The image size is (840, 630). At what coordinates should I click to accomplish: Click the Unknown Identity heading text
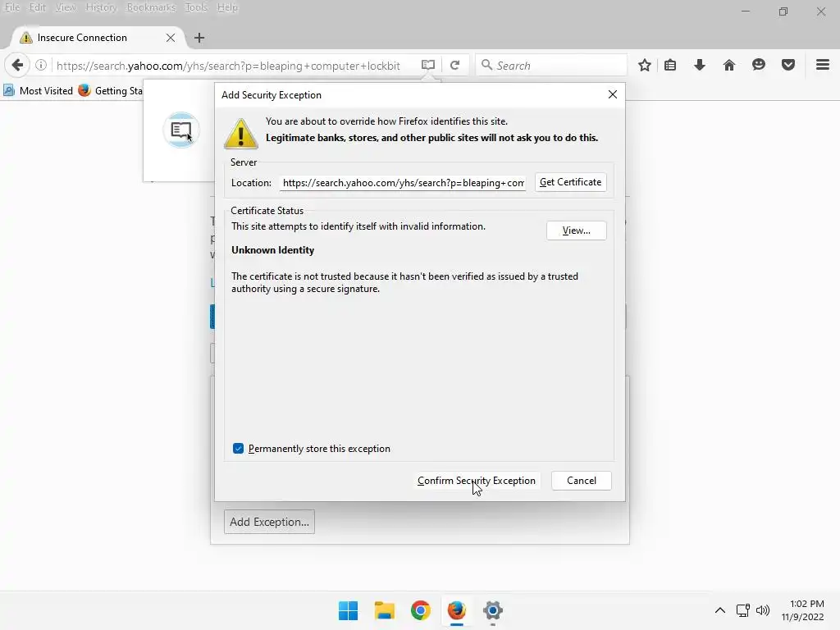[272, 250]
